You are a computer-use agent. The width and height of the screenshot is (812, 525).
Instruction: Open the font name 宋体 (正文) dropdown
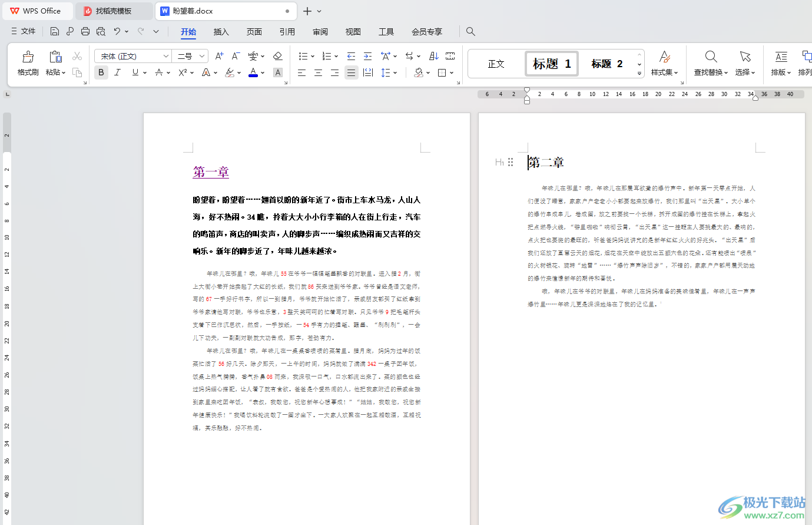point(165,56)
